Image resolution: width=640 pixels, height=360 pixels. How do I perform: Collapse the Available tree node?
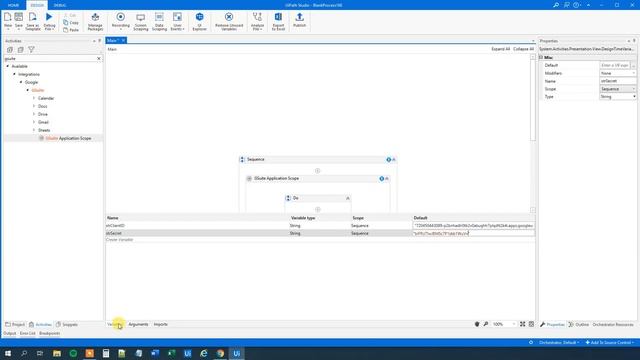tap(7, 66)
